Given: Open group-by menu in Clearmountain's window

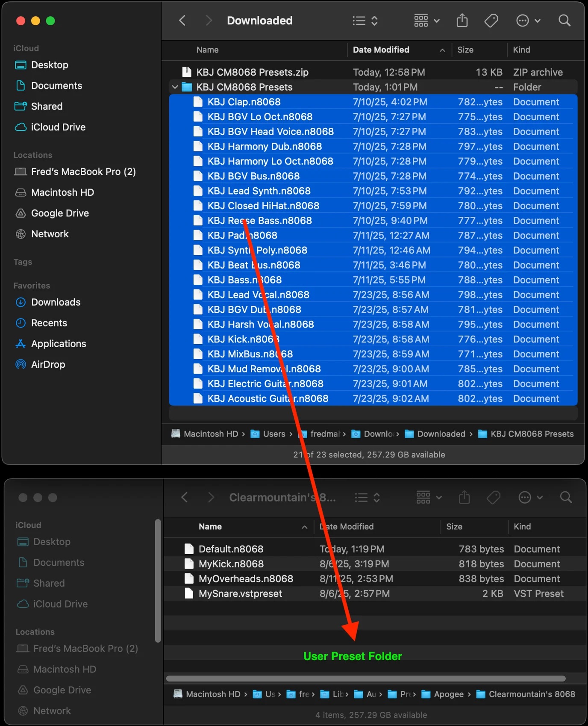Looking at the screenshot, I should click(x=429, y=497).
